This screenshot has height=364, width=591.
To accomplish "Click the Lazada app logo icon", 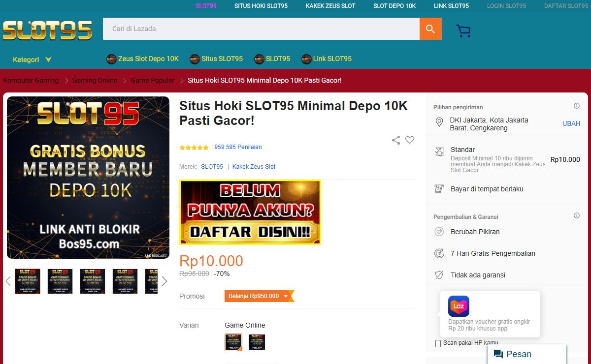I will [459, 306].
